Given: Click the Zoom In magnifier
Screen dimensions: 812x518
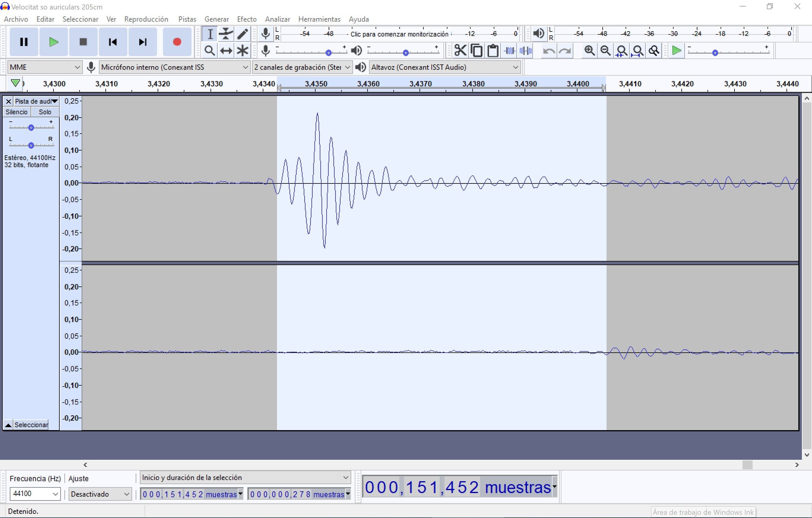Looking at the screenshot, I should tap(589, 50).
